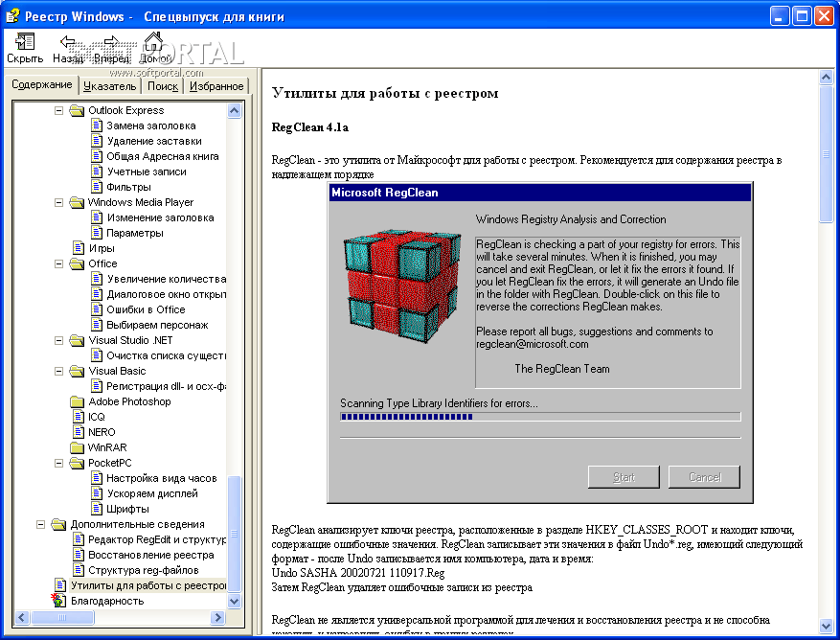Click the Скрыть (Hide) toolbar icon
The width and height of the screenshot is (840, 640).
[25, 41]
